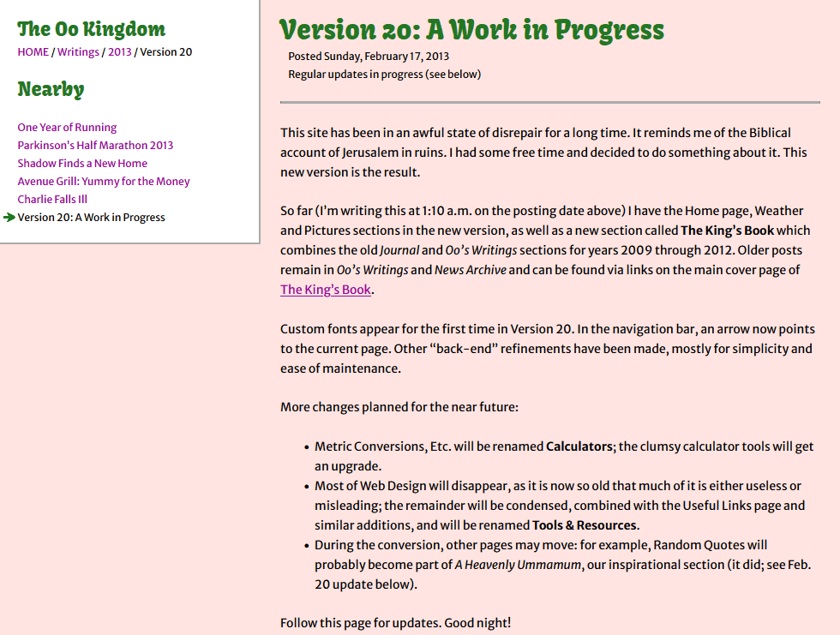Screen dimensions: 840x635
Task: Click the bold Tools & Resources text
Action: pos(585,525)
